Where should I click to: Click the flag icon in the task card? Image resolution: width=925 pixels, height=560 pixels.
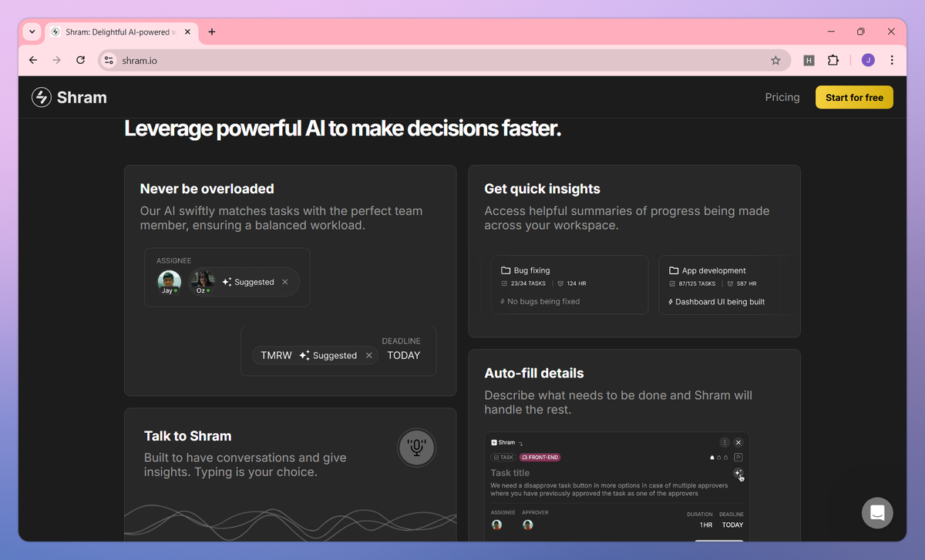738,458
